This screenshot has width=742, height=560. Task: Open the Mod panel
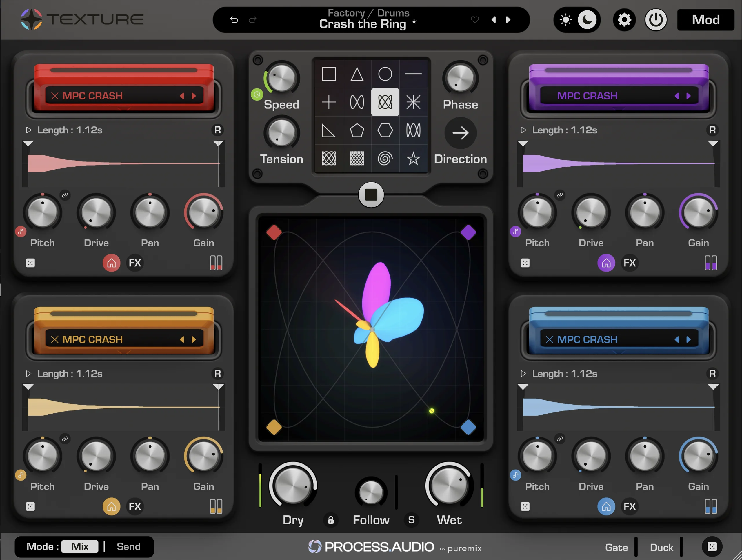(x=706, y=20)
